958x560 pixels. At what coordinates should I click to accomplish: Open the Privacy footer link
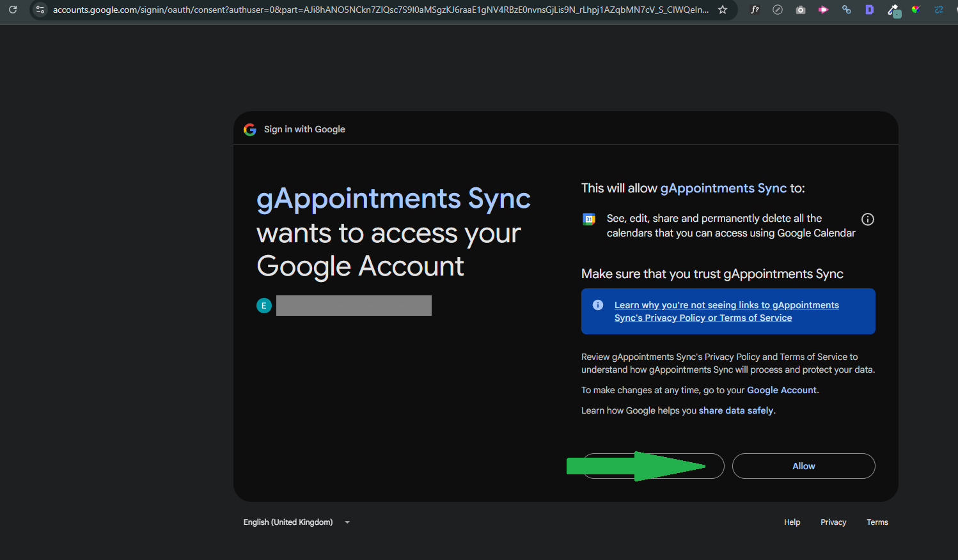[x=833, y=522]
